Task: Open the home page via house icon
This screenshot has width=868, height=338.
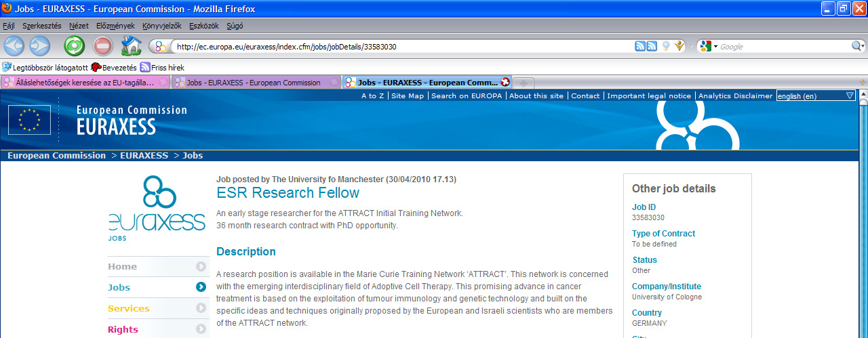Action: tap(131, 46)
